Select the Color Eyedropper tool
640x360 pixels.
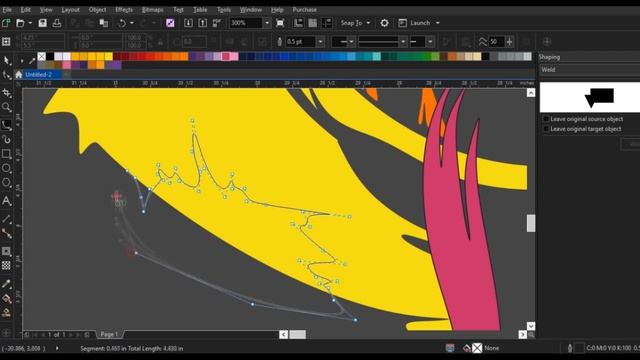pos(6,284)
